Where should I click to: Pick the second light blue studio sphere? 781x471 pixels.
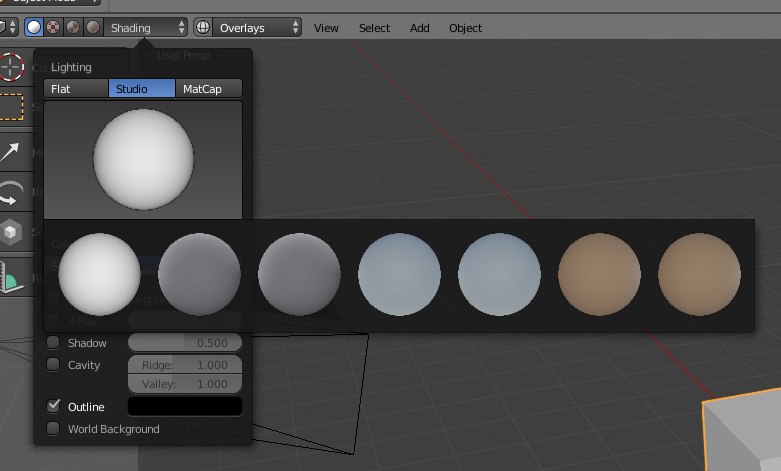(x=499, y=274)
